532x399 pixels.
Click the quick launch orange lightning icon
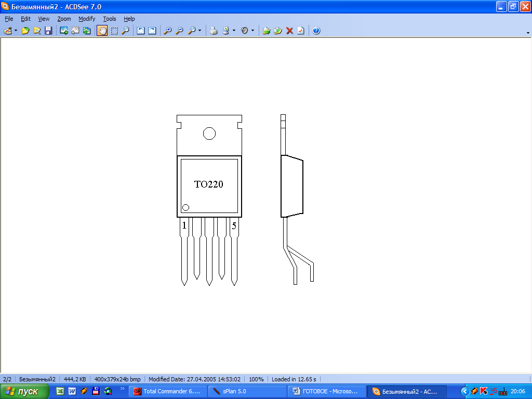pos(84,391)
